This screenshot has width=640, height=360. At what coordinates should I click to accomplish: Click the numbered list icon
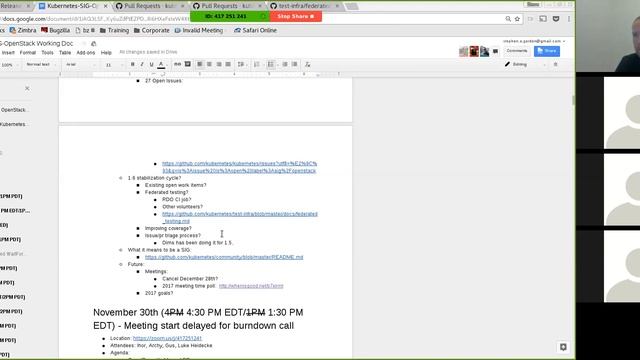click(x=257, y=64)
